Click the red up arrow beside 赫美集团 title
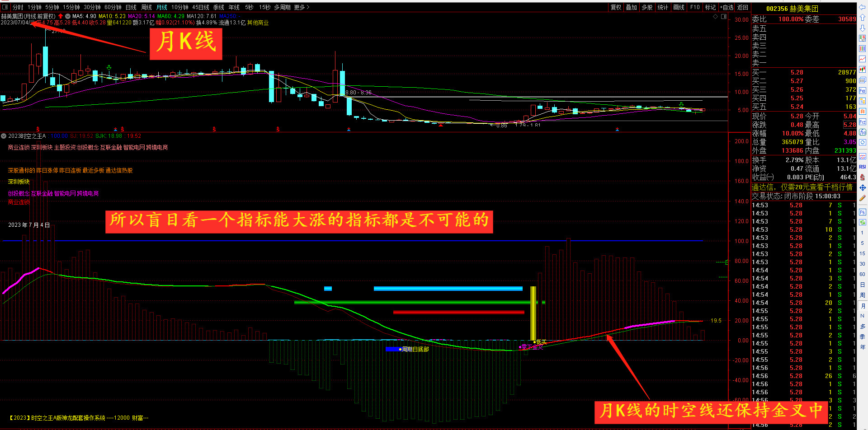The image size is (868, 430). pos(61,16)
